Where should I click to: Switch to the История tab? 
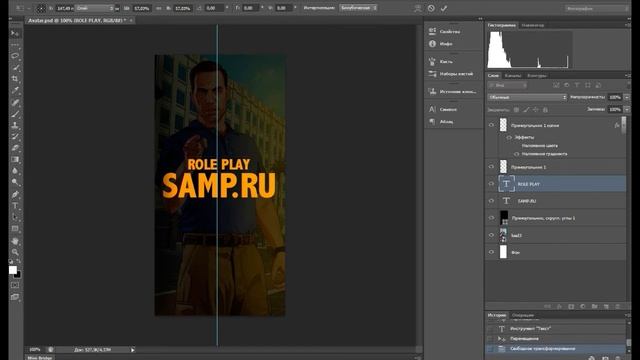[x=497, y=315]
